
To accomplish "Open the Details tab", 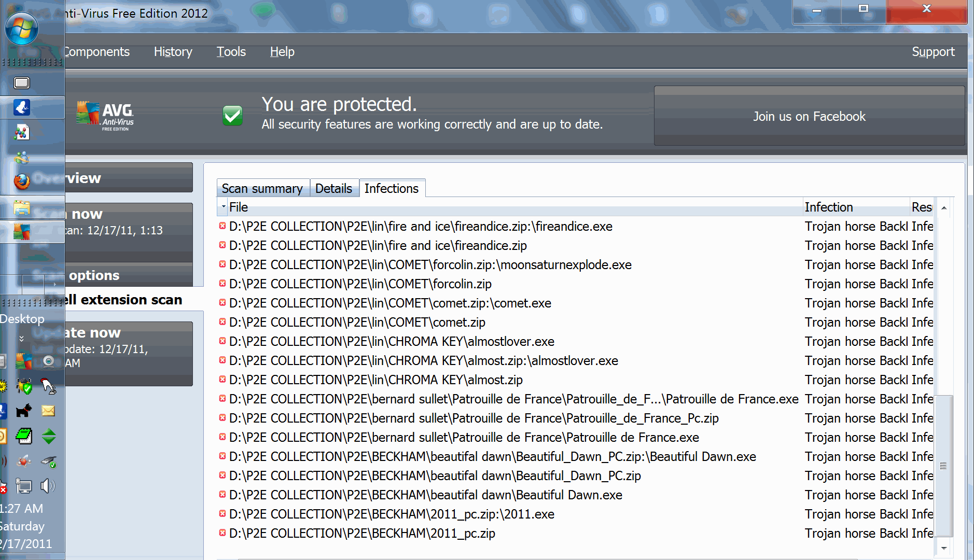I will tap(333, 189).
